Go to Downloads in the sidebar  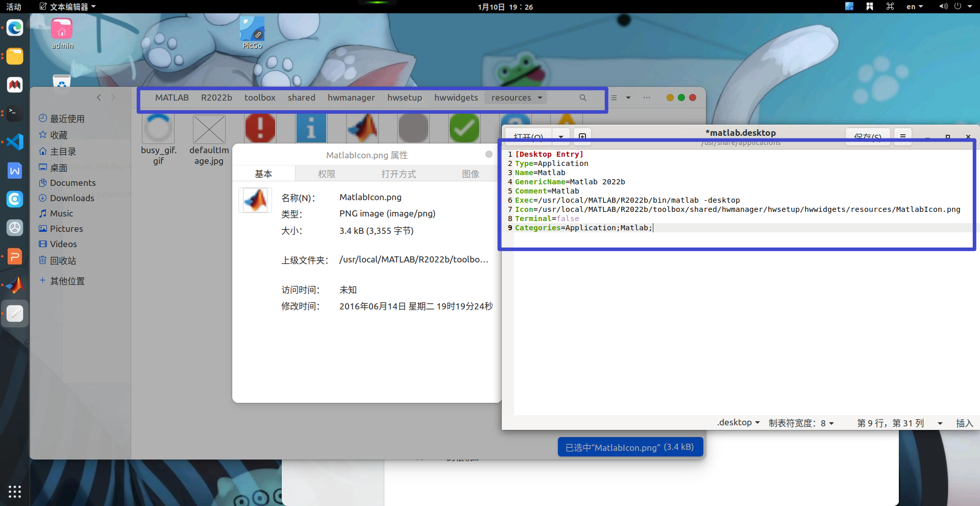72,198
